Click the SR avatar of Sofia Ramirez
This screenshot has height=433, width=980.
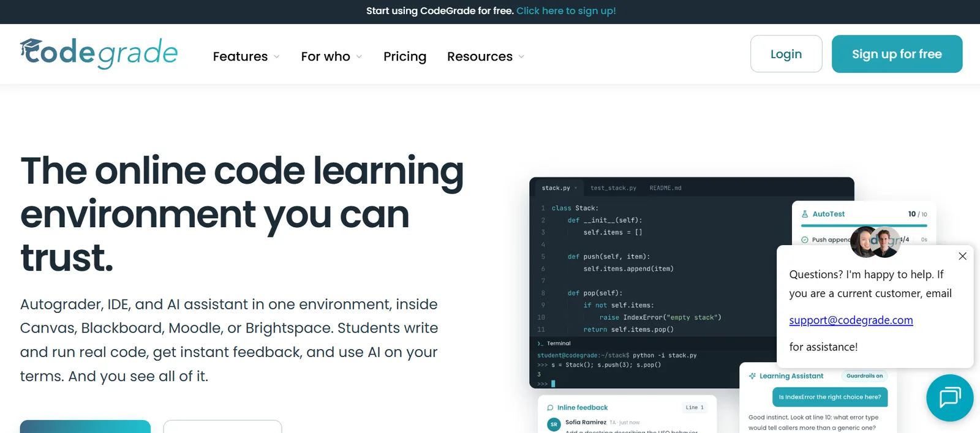554,424
